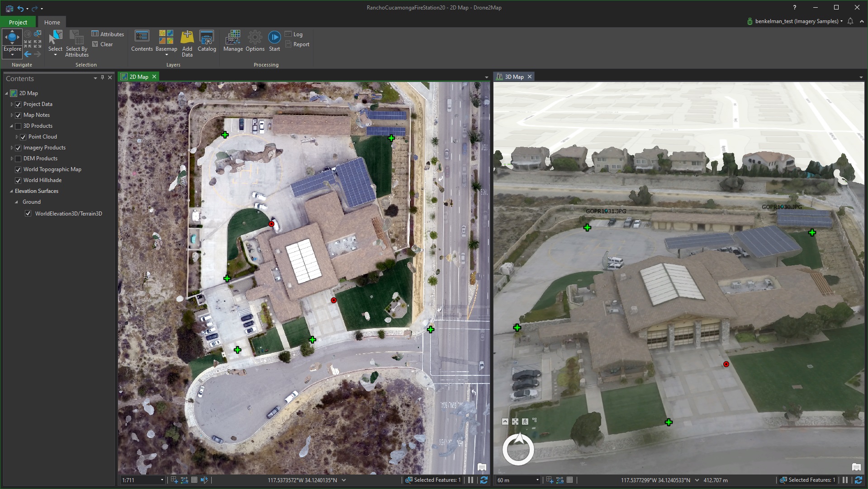Image resolution: width=868 pixels, height=489 pixels.
Task: Enable the DEM Products layer checkbox
Action: pyautogui.click(x=18, y=158)
